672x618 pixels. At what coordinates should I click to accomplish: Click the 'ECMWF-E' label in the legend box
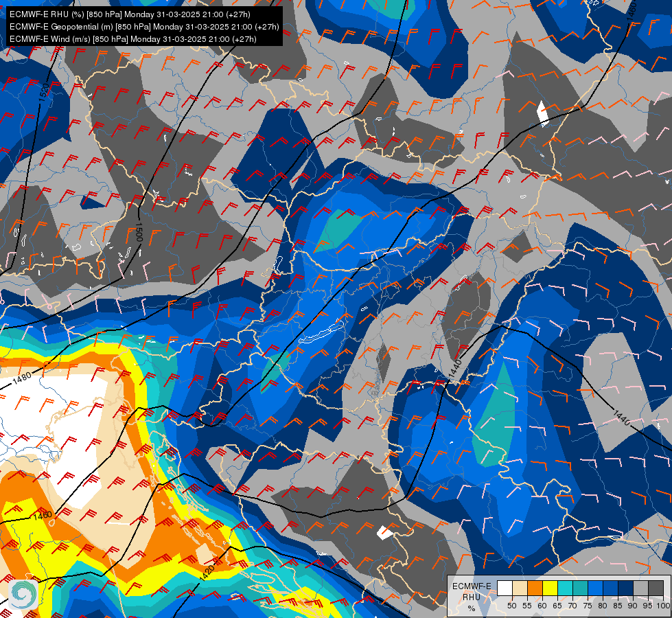[472, 586]
